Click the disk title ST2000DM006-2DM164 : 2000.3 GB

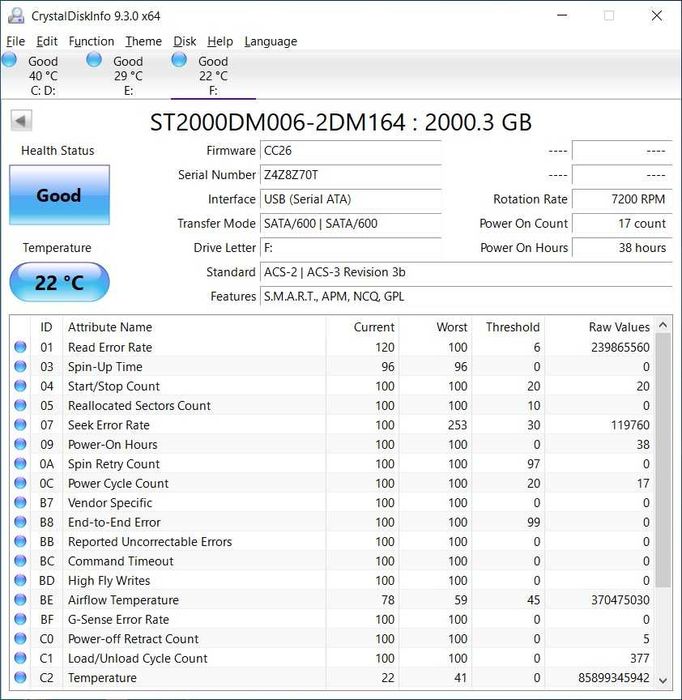[x=341, y=122]
